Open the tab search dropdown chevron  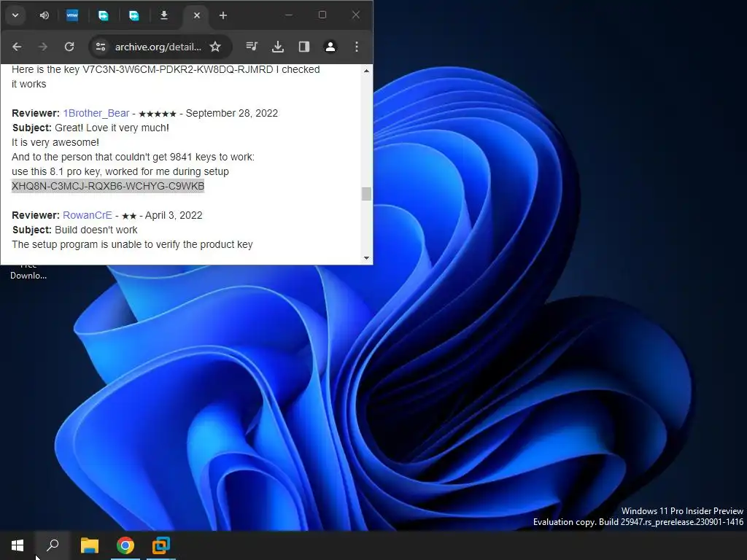15,15
